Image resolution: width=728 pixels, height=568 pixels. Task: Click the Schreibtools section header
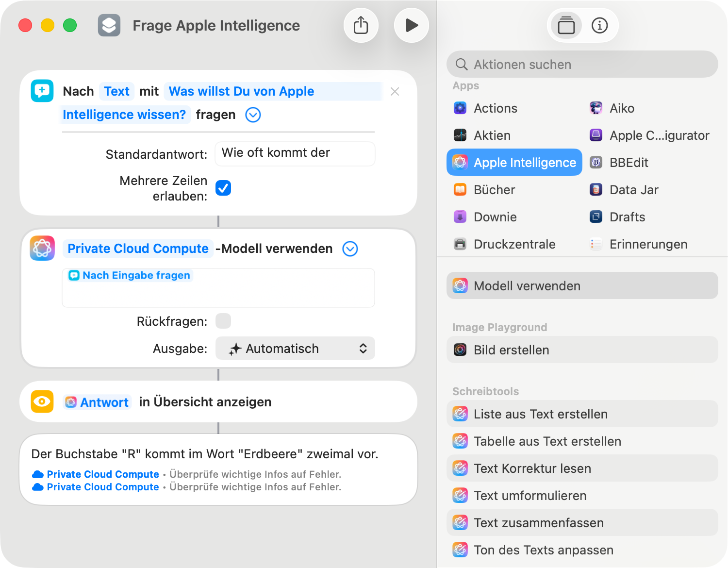tap(485, 391)
